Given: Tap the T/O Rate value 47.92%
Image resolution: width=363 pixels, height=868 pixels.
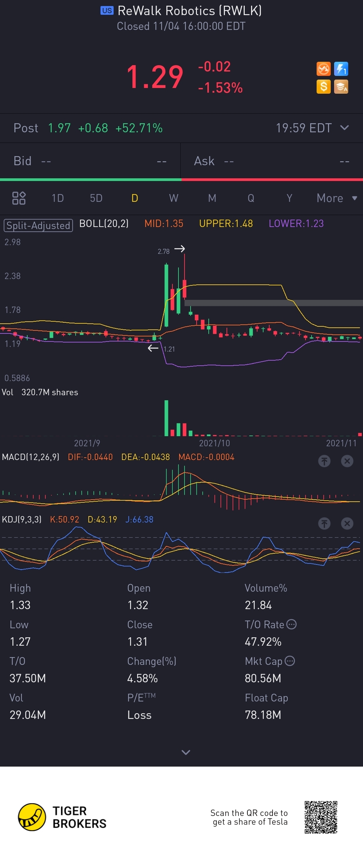Looking at the screenshot, I should (263, 642).
